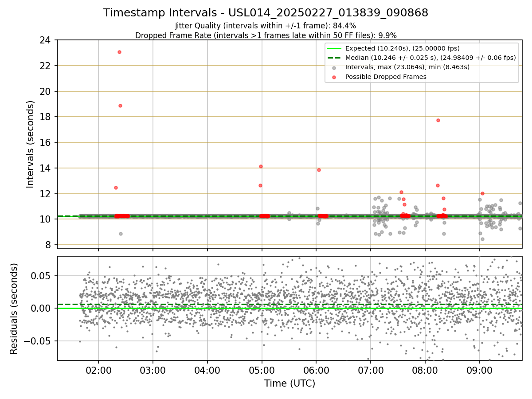The width and height of the screenshot is (532, 399).
Task: Click the 'Expected (10.240s)' legend entry
Action: tap(403, 48)
